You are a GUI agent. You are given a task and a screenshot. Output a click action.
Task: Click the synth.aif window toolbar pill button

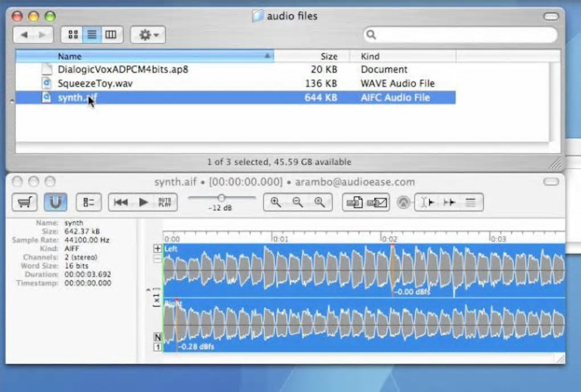[x=551, y=181]
